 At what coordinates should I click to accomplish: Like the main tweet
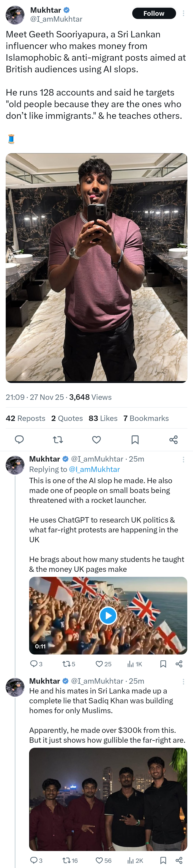click(x=96, y=439)
